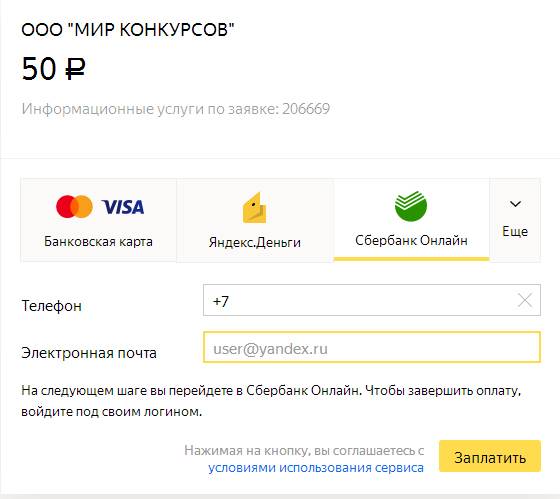Focus the Электронная почта email field
This screenshot has height=499, width=560.
[372, 347]
